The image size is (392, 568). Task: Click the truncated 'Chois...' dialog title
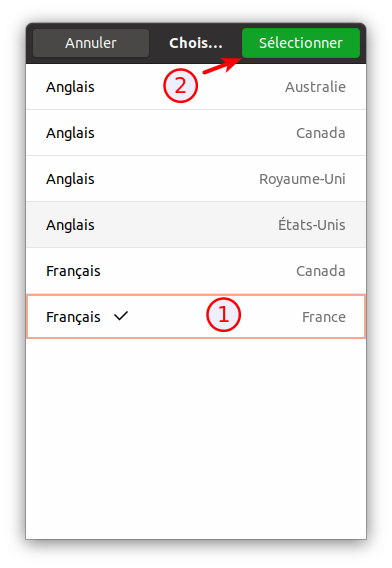click(196, 43)
